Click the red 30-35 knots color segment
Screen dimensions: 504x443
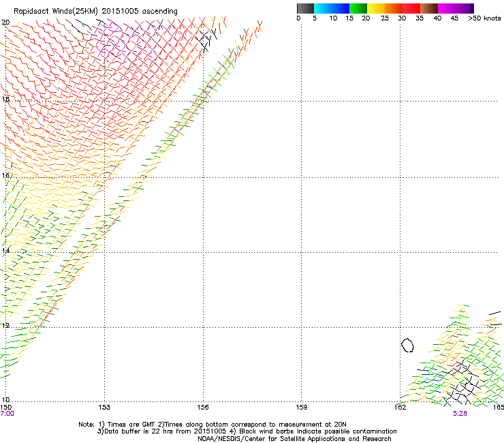point(411,8)
